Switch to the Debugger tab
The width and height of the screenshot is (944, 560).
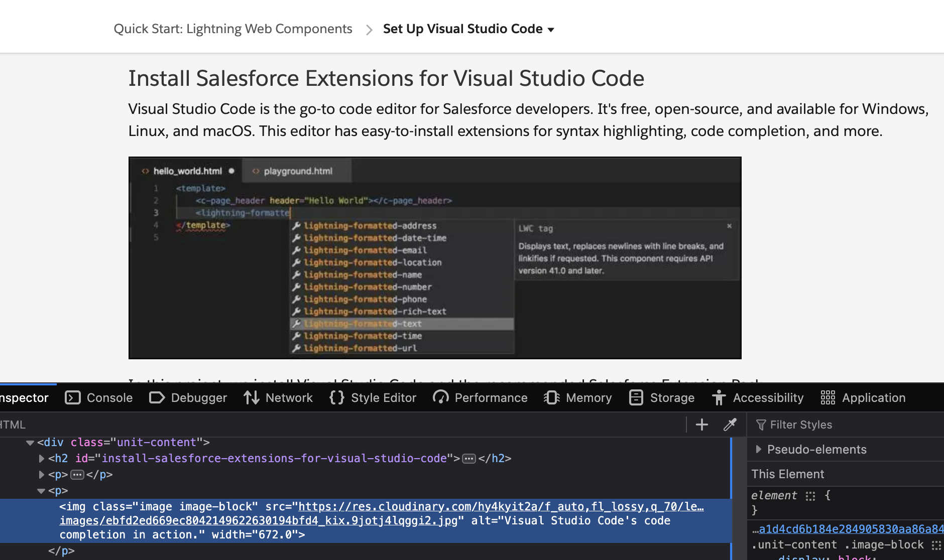point(188,398)
